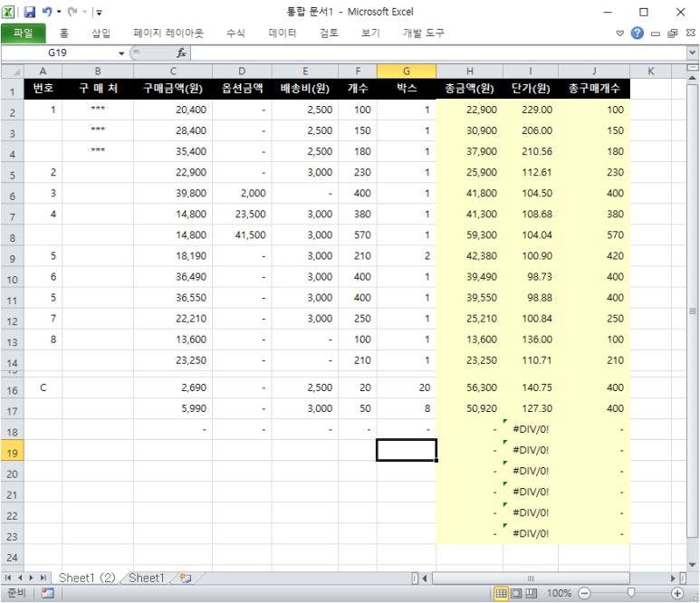
Task: Select column K header
Action: coord(650,72)
